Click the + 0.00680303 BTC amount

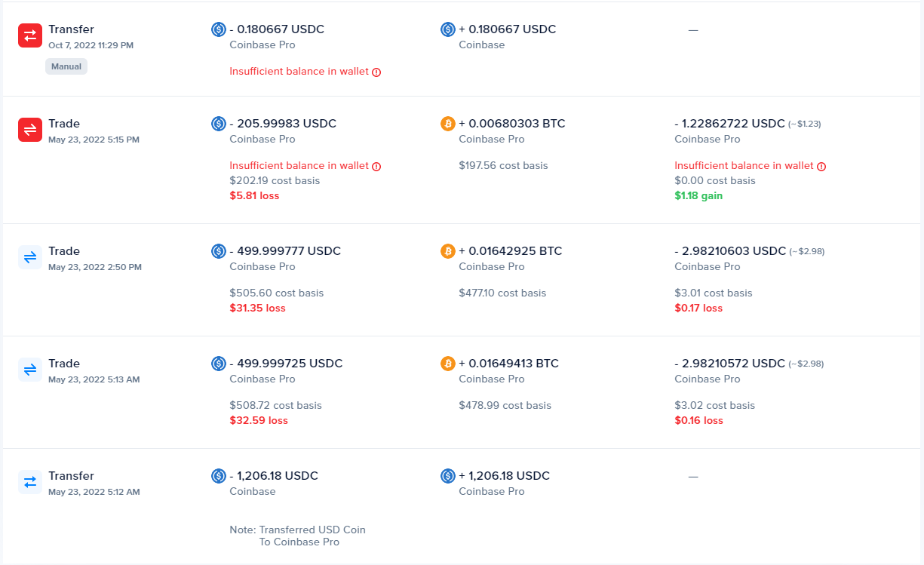[512, 124]
